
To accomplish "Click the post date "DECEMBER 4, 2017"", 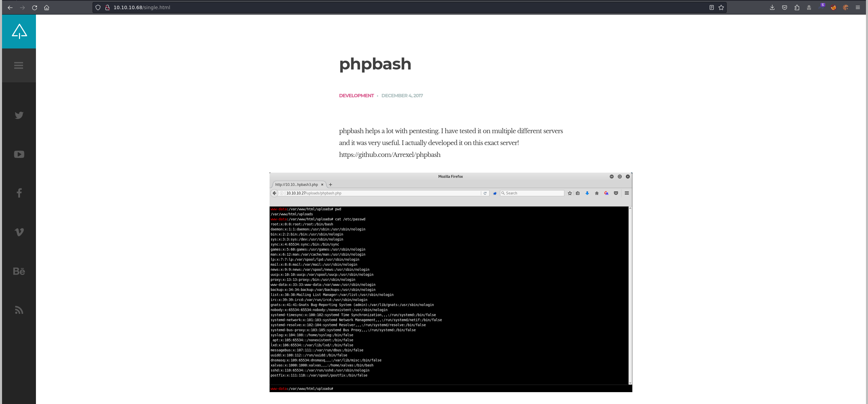I will (402, 96).
